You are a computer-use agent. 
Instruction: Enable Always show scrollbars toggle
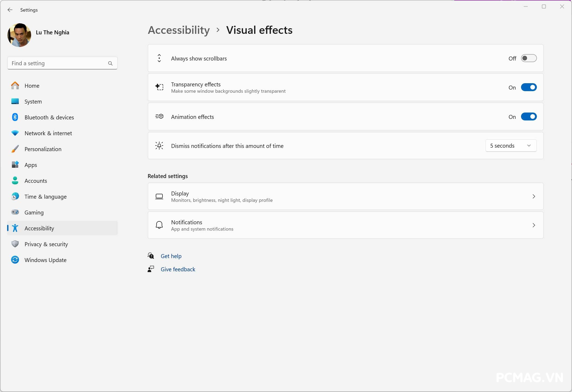(x=529, y=58)
